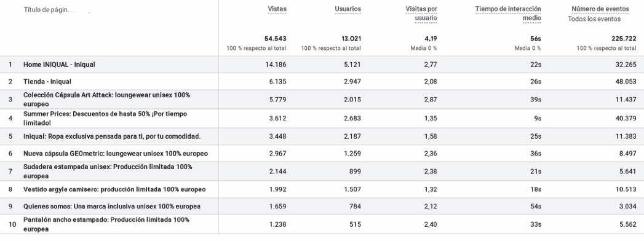Sort table by Vistas column header
The image size is (644, 241).
277,9
